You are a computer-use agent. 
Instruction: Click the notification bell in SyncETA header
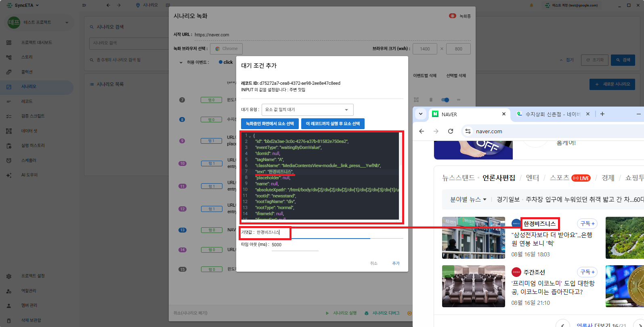point(531,5)
